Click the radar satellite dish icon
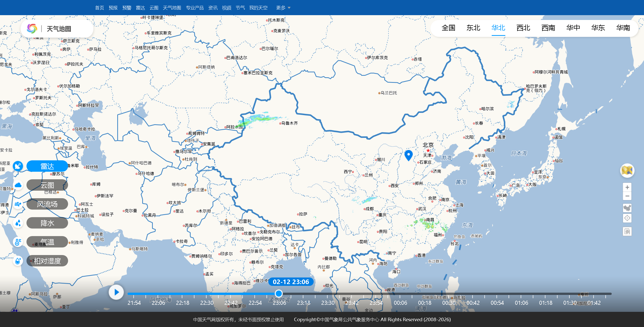 [x=18, y=166]
